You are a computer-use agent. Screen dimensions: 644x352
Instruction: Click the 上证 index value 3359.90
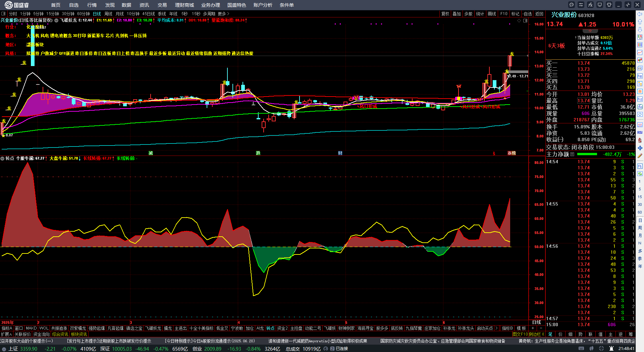click(29, 349)
